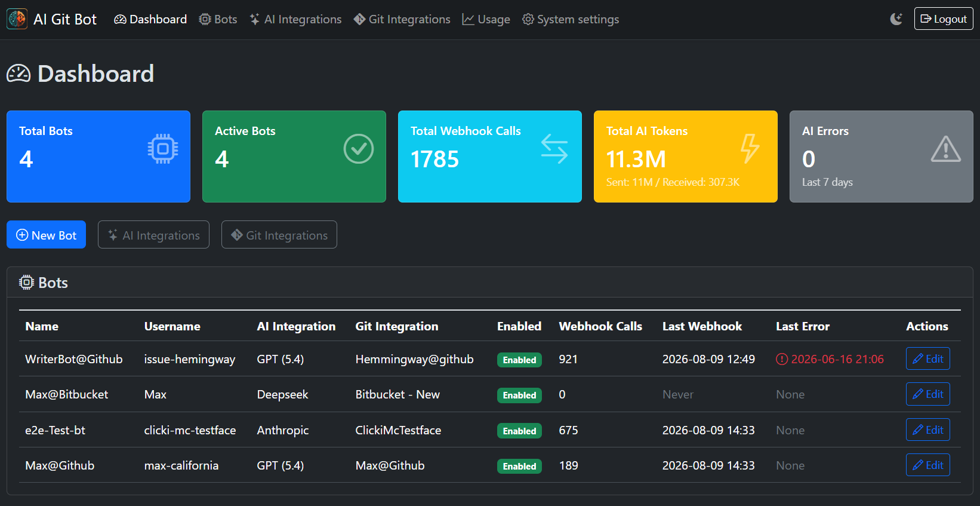Edit the WriterBot@Github bot
The image size is (980, 506).
tap(927, 358)
